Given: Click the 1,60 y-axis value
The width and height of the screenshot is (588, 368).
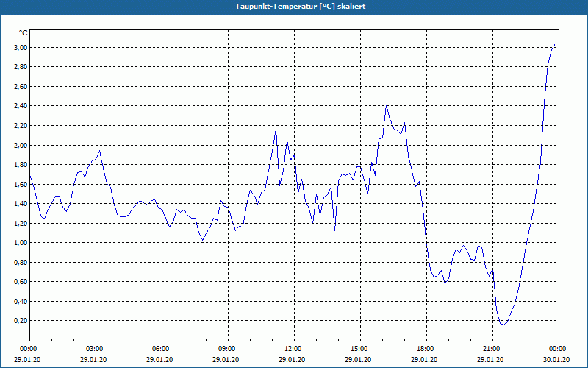Looking at the screenshot, I should pyautogui.click(x=21, y=184).
